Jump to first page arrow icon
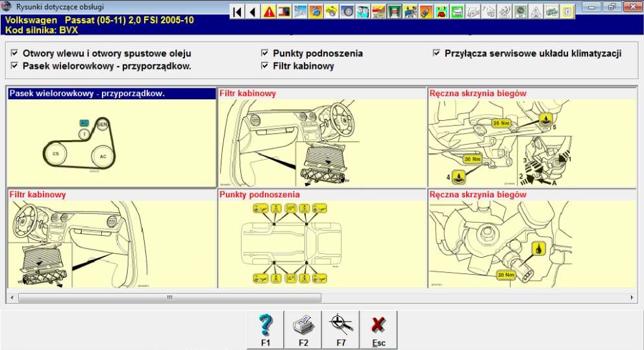Screen dimensions: 644x350 [x=238, y=12]
